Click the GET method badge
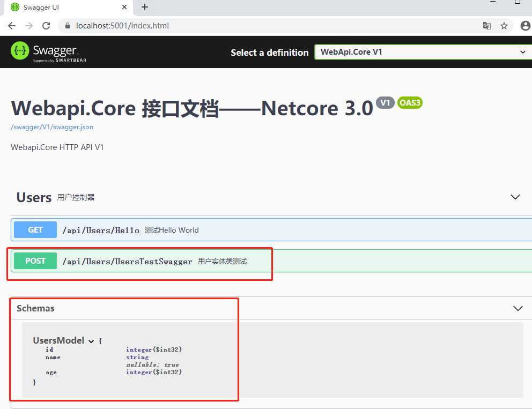Screen dimensions: 532x409 tap(35, 230)
